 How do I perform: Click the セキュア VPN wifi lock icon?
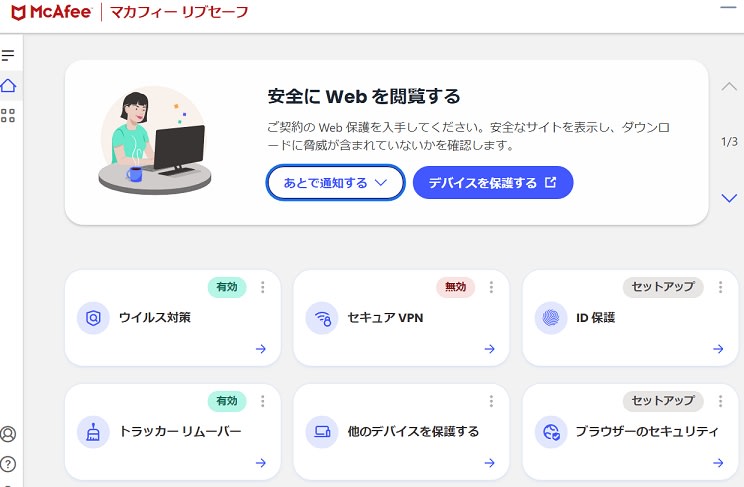[322, 318]
